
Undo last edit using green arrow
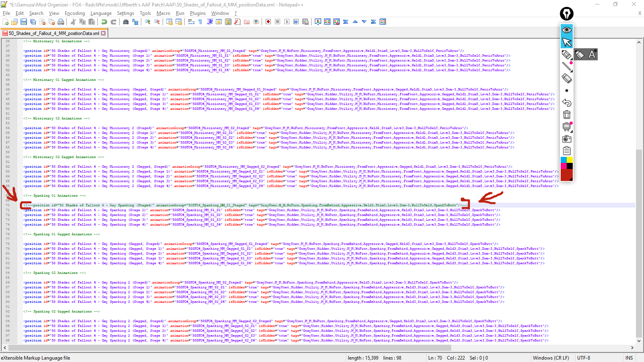104,22
